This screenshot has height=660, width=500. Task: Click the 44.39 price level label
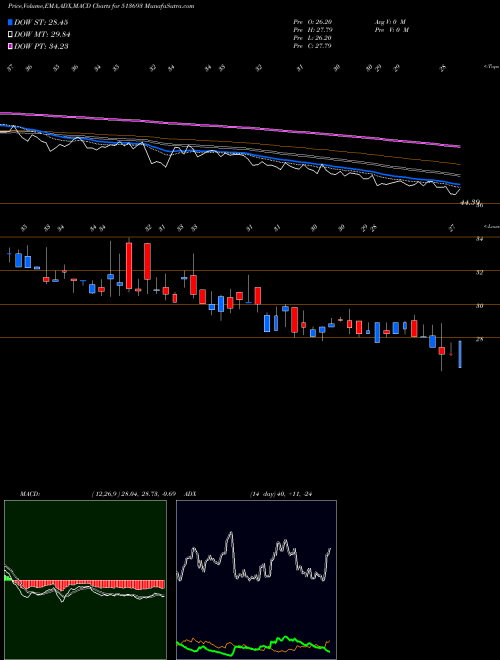coord(471,203)
